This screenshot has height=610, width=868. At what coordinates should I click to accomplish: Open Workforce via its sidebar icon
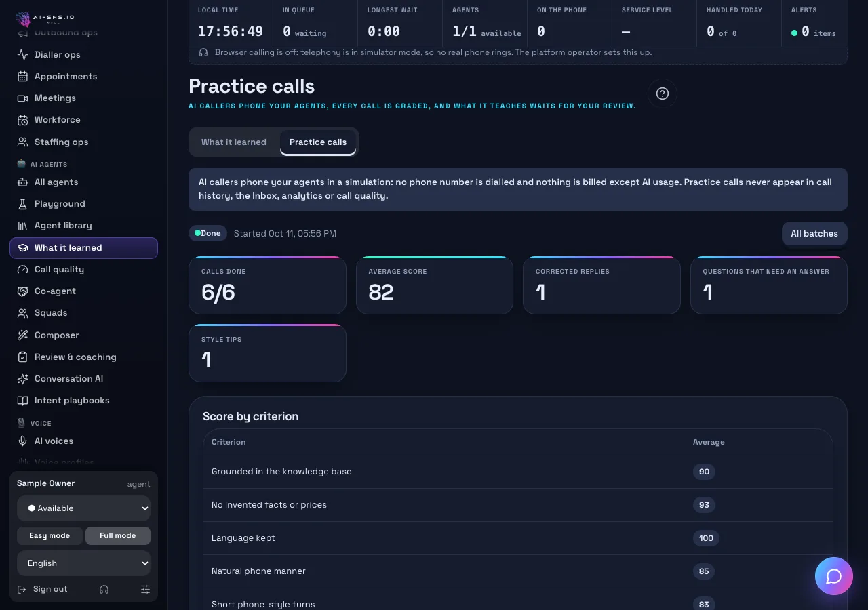22,120
